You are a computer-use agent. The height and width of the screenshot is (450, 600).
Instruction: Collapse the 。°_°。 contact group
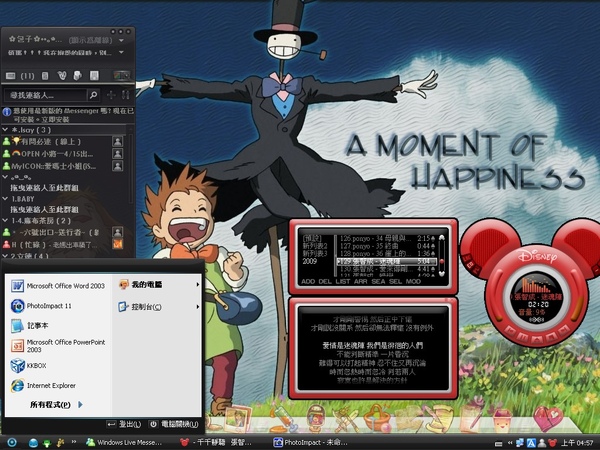[5, 177]
